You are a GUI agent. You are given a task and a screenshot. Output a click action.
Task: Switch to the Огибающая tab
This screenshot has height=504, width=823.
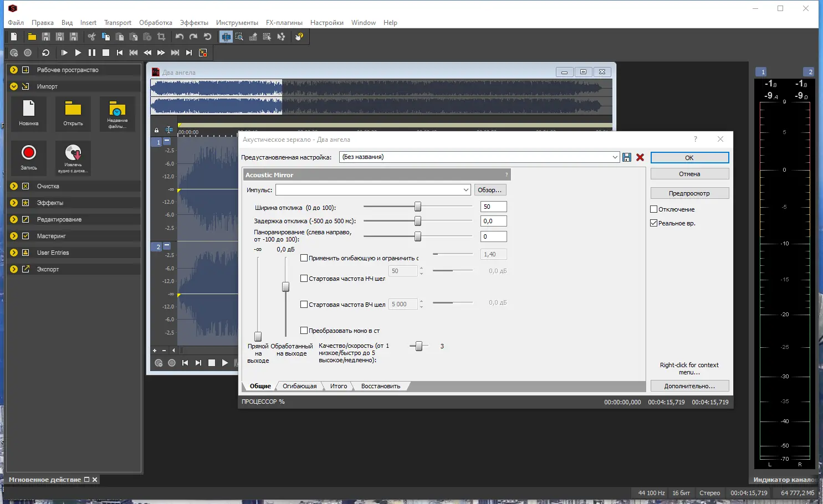coord(299,386)
